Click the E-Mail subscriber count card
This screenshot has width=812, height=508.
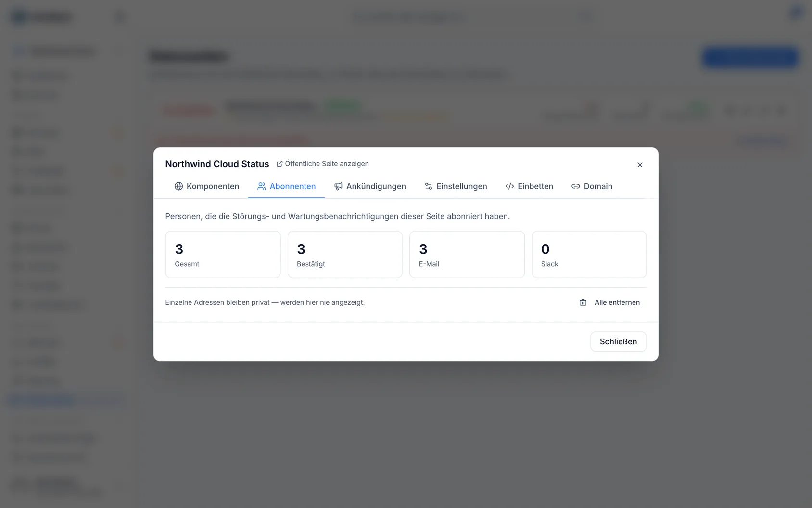point(467,255)
